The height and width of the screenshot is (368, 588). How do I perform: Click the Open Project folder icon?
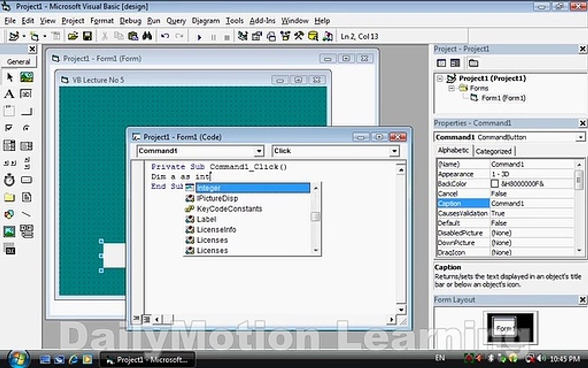[x=72, y=36]
